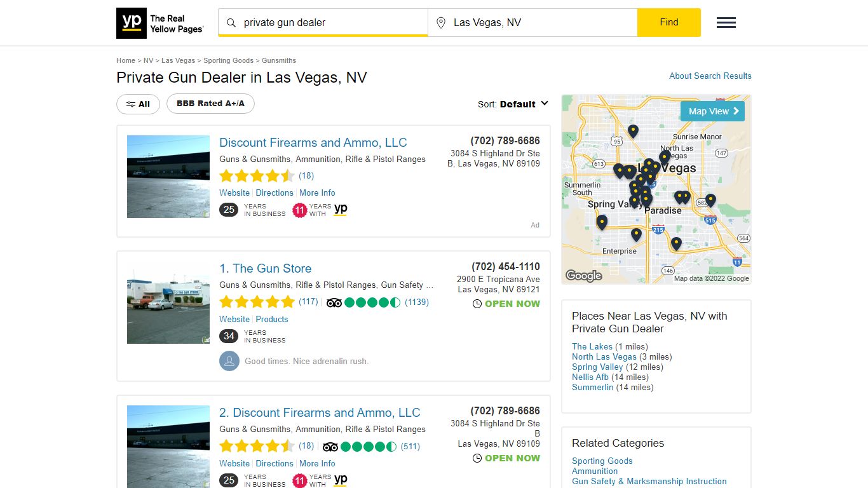
Task: Filter by BBB Rated A+/A
Action: [x=210, y=104]
